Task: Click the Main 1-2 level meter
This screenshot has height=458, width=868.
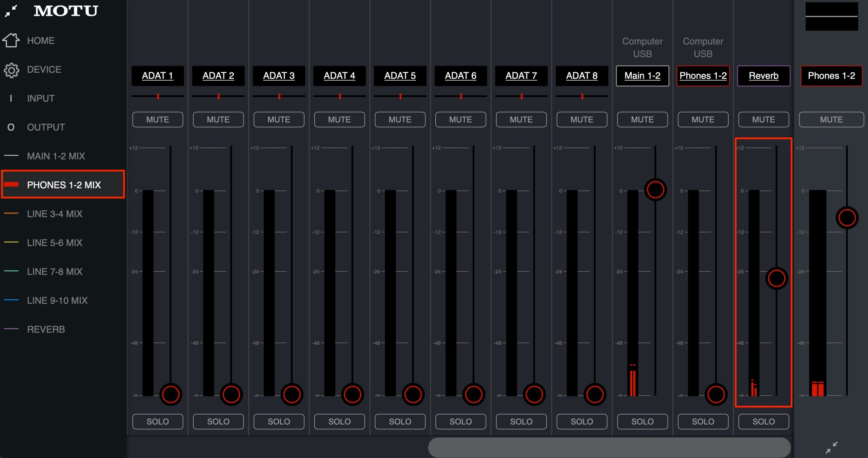Action: click(633, 293)
